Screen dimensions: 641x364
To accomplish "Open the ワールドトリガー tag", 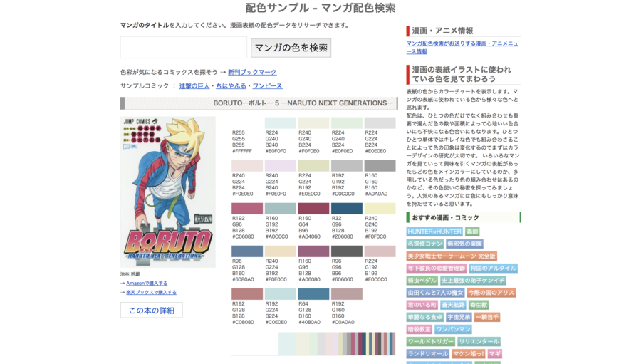I will pos(430,341).
